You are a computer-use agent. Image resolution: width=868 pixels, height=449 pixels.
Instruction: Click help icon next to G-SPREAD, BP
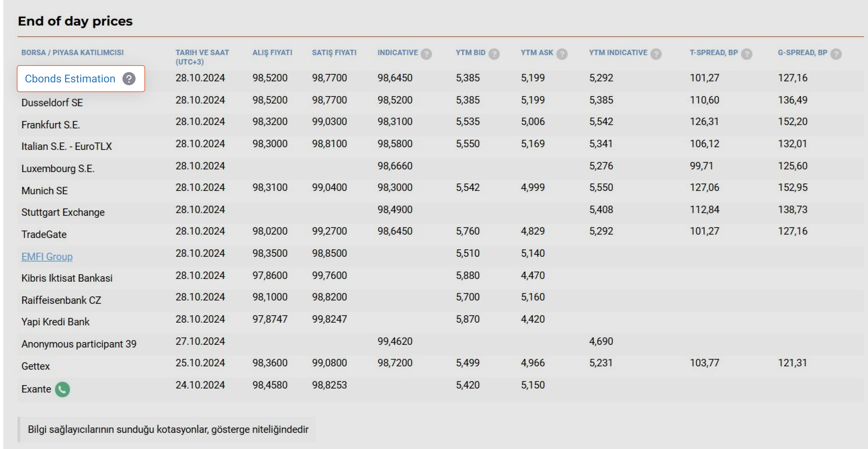pyautogui.click(x=836, y=54)
